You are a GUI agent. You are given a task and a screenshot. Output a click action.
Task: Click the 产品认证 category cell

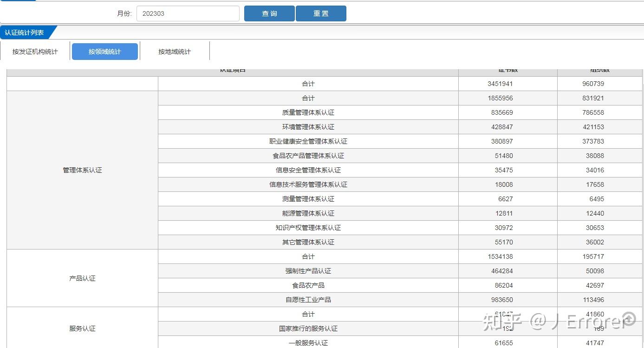tap(82, 278)
